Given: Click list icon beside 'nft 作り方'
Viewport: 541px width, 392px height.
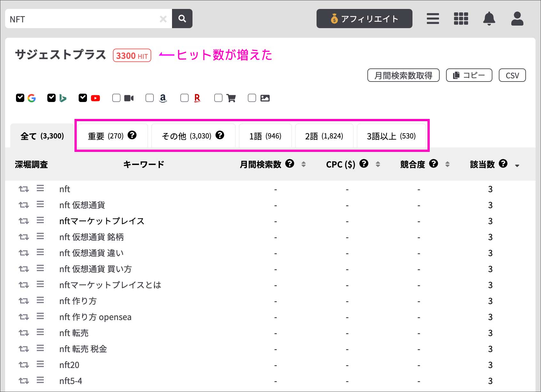Looking at the screenshot, I should point(40,300).
